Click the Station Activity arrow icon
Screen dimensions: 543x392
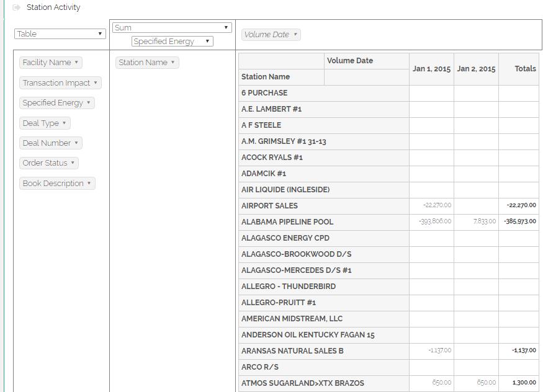point(17,7)
